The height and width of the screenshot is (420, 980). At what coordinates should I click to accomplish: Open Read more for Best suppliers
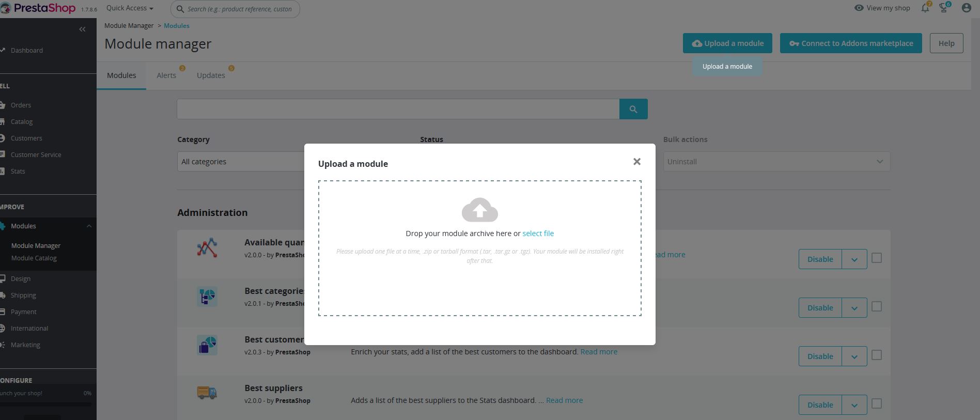[564, 400]
